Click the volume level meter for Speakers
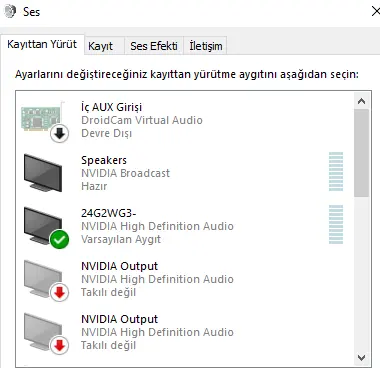The image size is (380, 368). coord(336,171)
